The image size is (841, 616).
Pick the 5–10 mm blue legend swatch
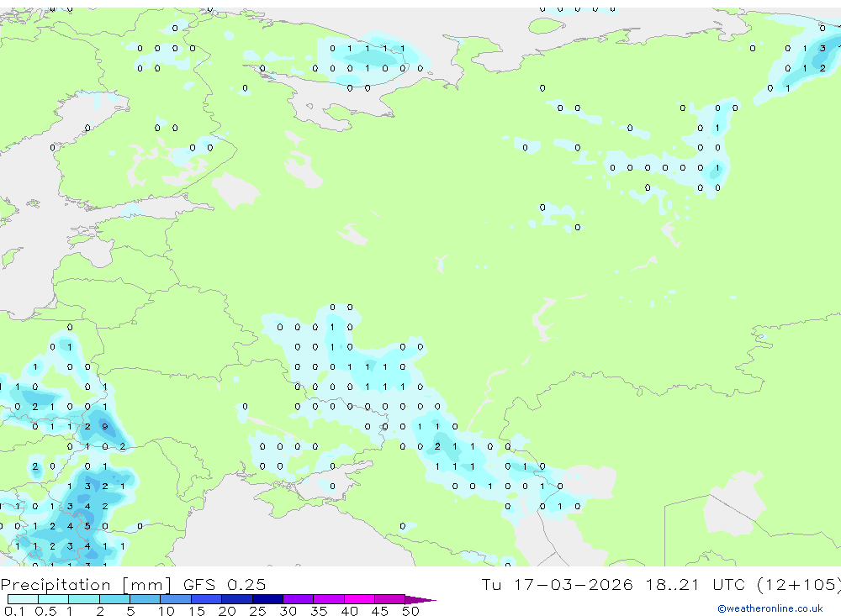click(145, 599)
